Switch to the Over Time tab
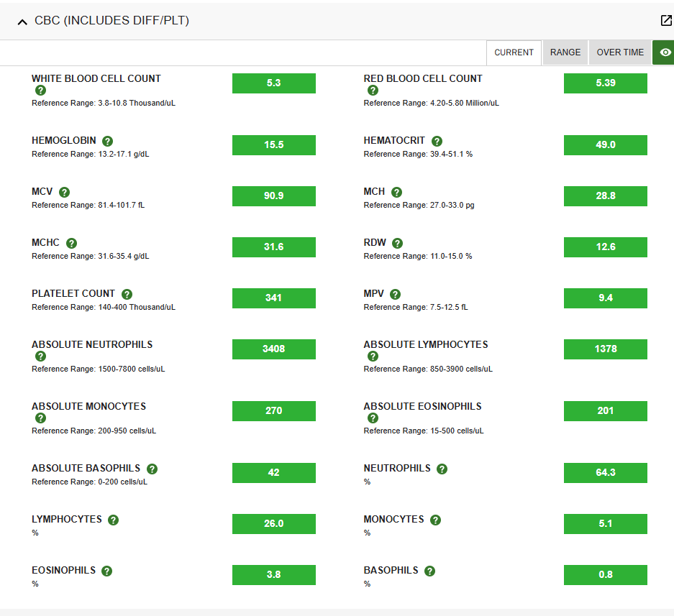 620,52
